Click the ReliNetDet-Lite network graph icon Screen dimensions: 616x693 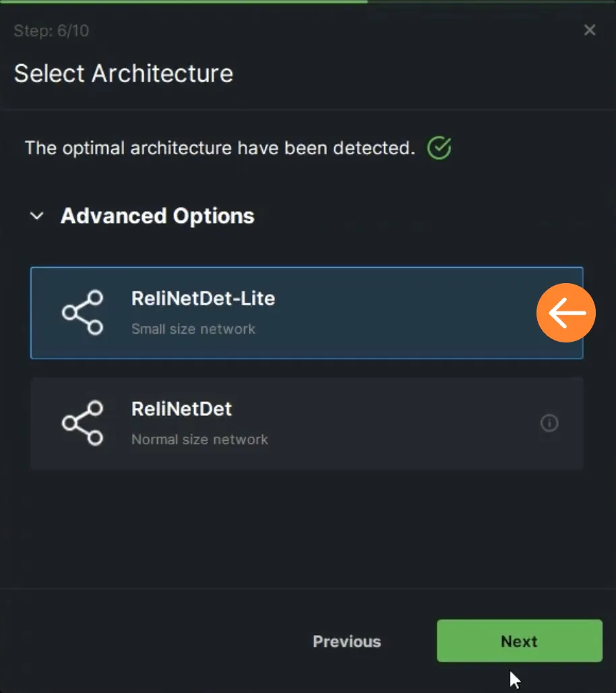(x=83, y=313)
